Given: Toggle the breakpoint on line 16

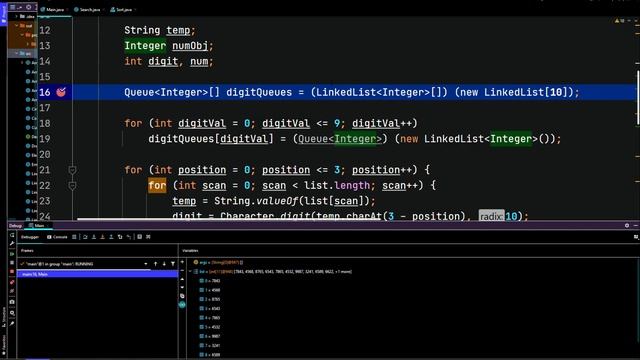Looking at the screenshot, I should [x=61, y=92].
